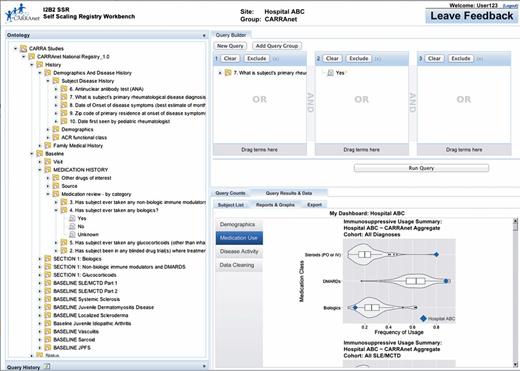Image resolution: width=520 pixels, height=371 pixels.
Task: Open the Query Builder tab
Action: pos(231,35)
